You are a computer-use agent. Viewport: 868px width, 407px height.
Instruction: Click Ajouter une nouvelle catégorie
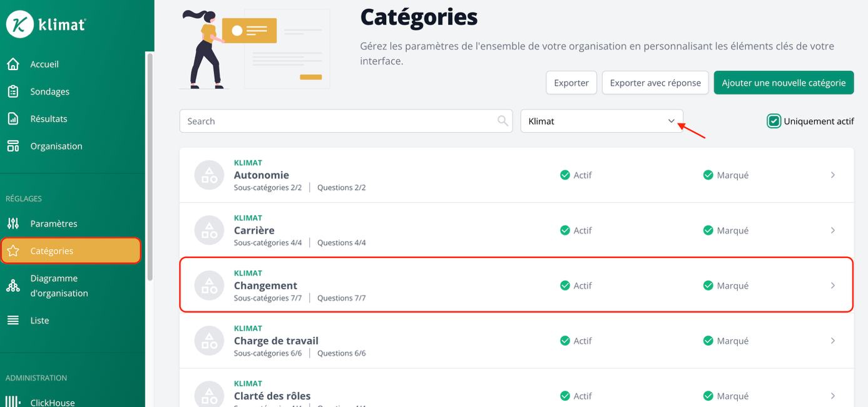point(784,83)
